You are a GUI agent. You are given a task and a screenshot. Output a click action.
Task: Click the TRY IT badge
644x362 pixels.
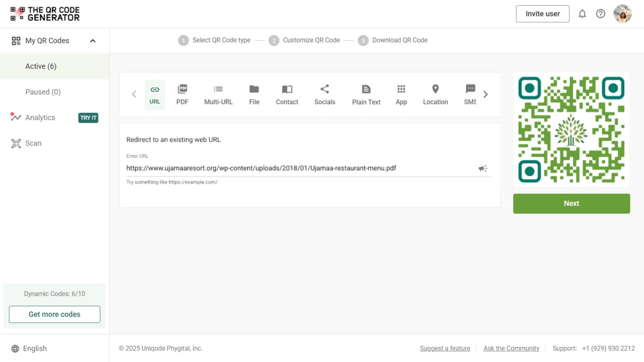(88, 118)
